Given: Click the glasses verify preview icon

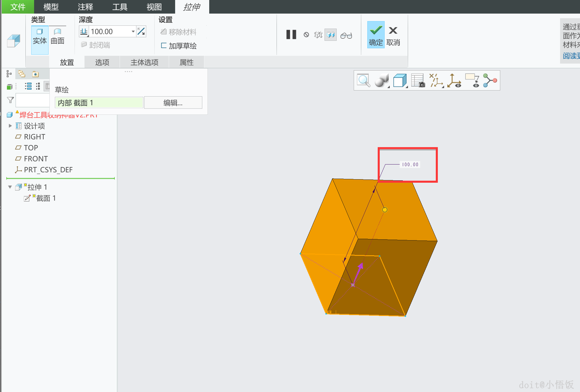Looking at the screenshot, I should pos(346,35).
